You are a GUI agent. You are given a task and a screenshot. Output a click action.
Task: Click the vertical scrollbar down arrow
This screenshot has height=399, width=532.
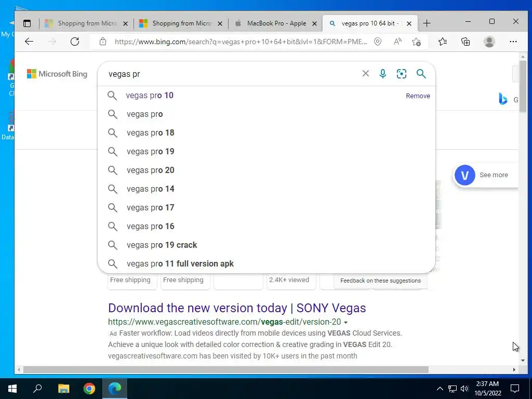[x=523, y=360]
